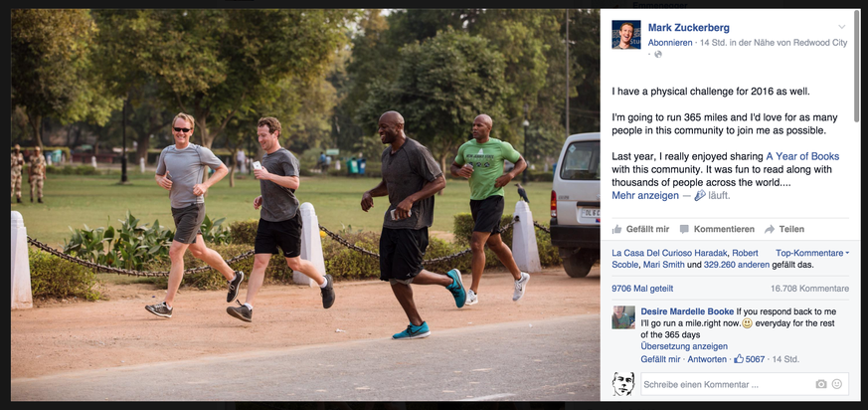
Task: Open the A Year of Books link
Action: point(802,156)
